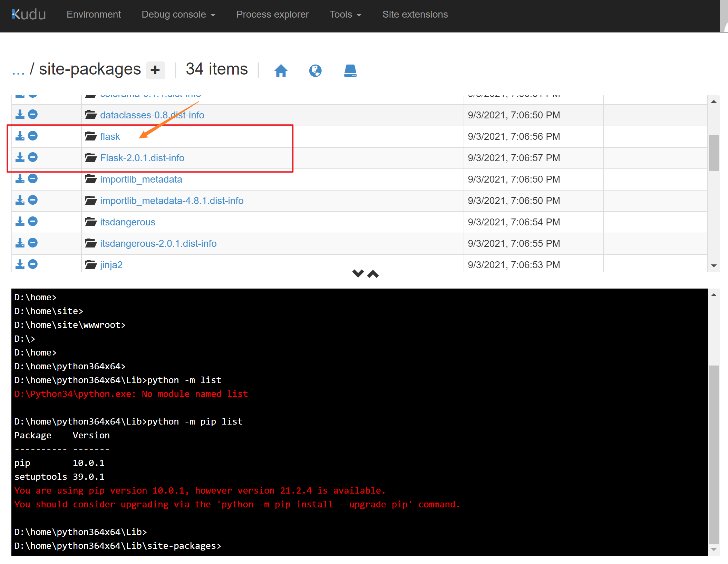Click the system drive icon
The width and height of the screenshot is (728, 564).
coord(350,71)
